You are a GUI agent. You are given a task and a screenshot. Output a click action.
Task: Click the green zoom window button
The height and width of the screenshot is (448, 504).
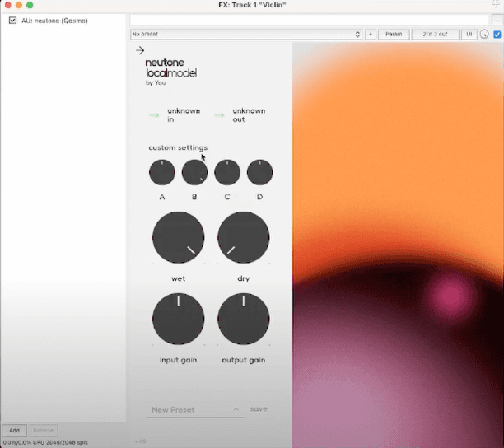[30, 5]
